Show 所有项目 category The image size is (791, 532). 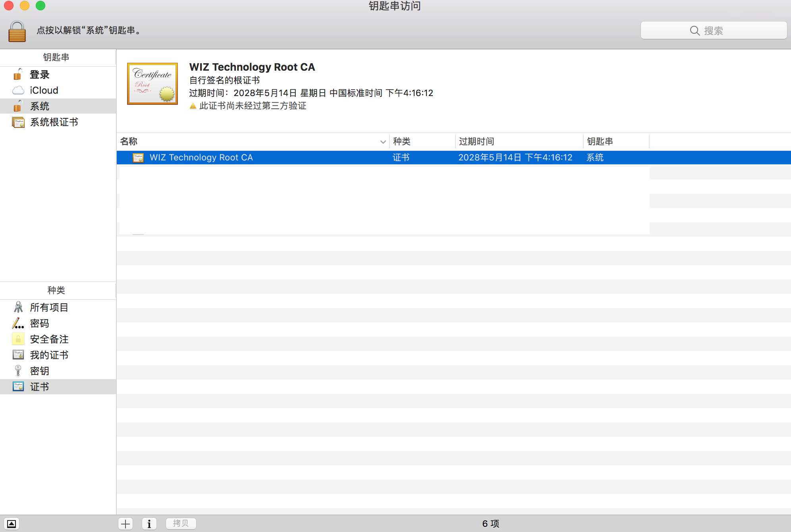coord(49,308)
